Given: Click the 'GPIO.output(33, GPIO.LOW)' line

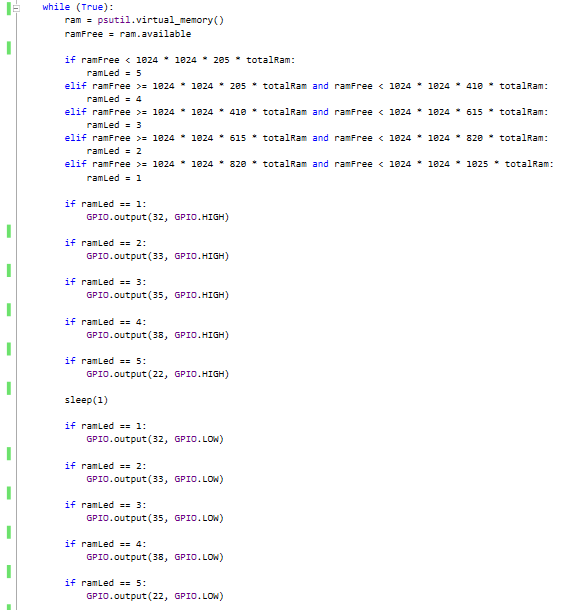Looking at the screenshot, I should 155,479.
